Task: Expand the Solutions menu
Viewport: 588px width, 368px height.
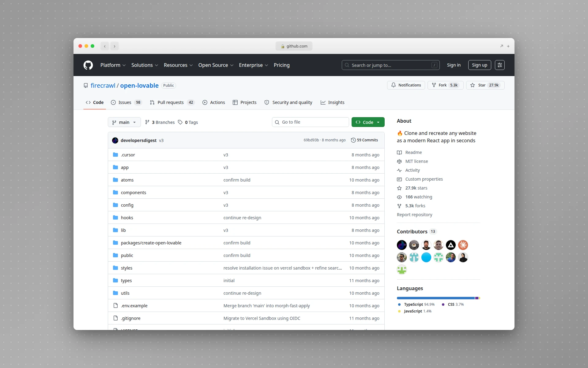Action: click(145, 65)
